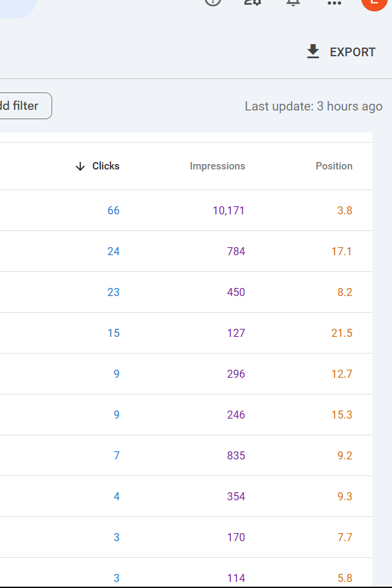Open the settings gear icon

[x=252, y=3]
